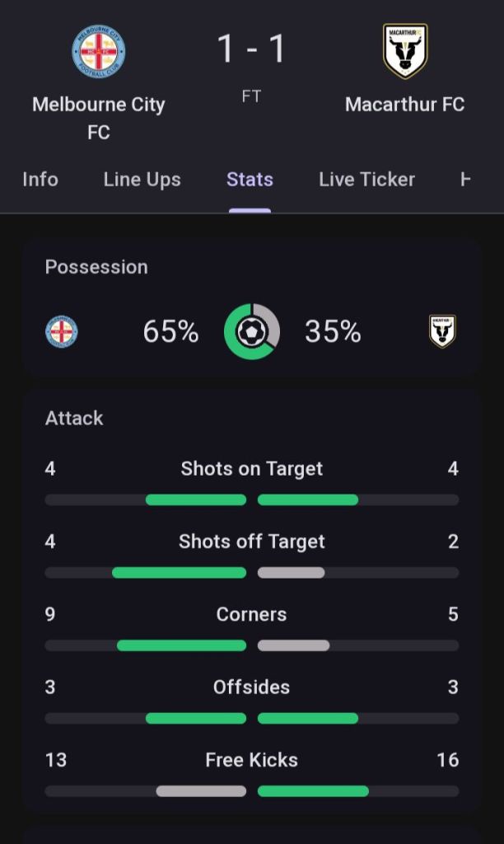Tap the Corners stat bar

pyautogui.click(x=252, y=645)
